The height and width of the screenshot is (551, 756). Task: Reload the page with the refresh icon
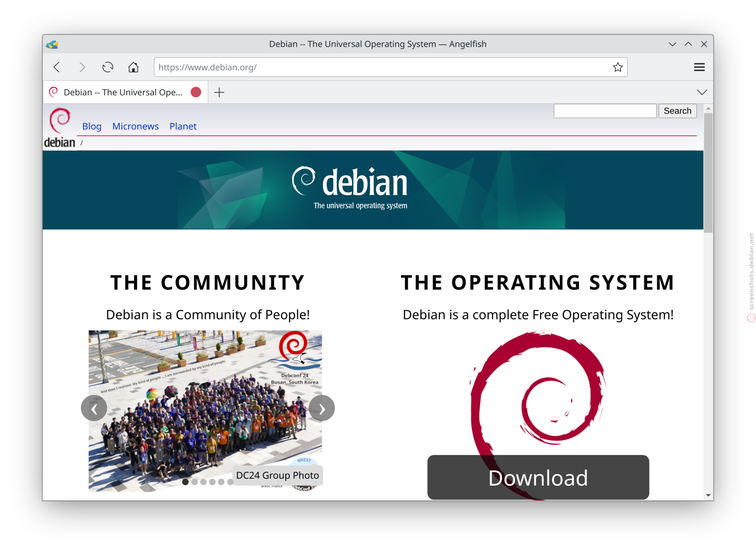pyautogui.click(x=108, y=67)
